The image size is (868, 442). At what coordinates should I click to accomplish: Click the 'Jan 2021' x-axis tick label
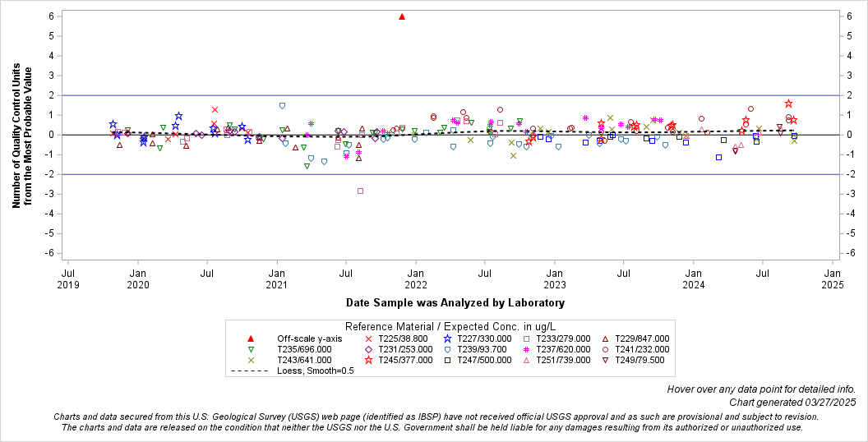coord(277,279)
